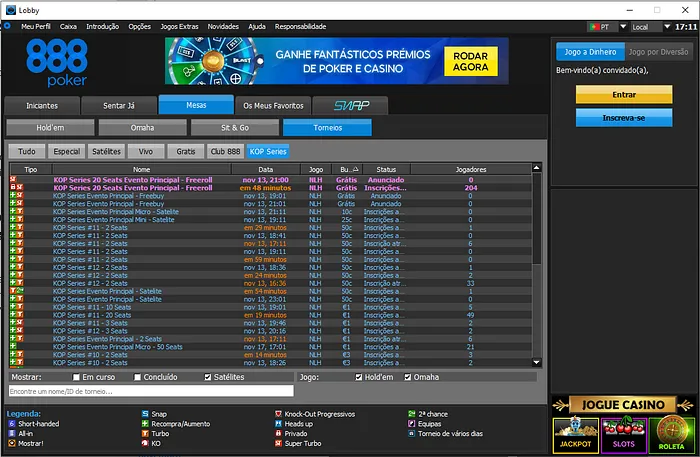
Task: Switch to Jogo por Diversão mode
Action: [658, 52]
